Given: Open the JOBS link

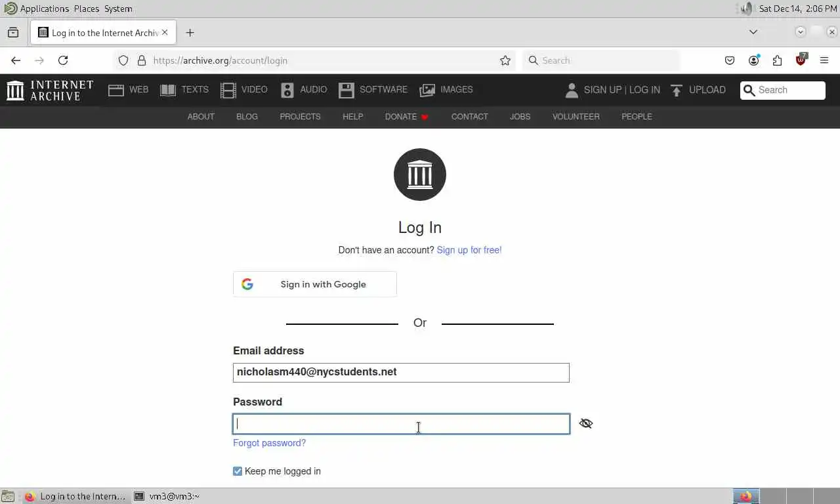Looking at the screenshot, I should click(x=520, y=117).
